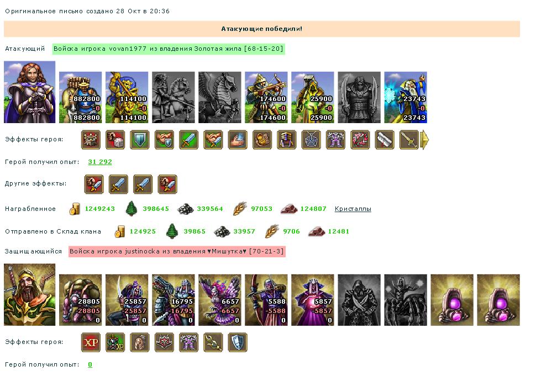Expand more hero effects with yellow arrow
The image size is (536, 392).
coord(424,140)
